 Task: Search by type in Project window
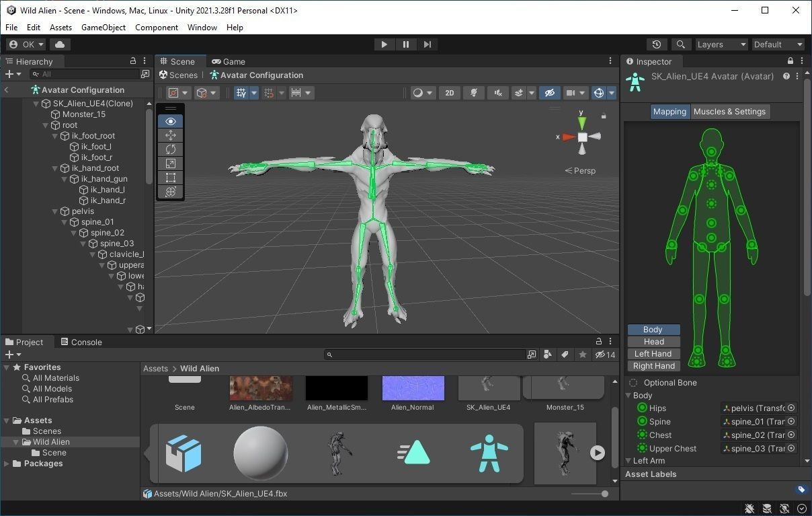point(547,355)
